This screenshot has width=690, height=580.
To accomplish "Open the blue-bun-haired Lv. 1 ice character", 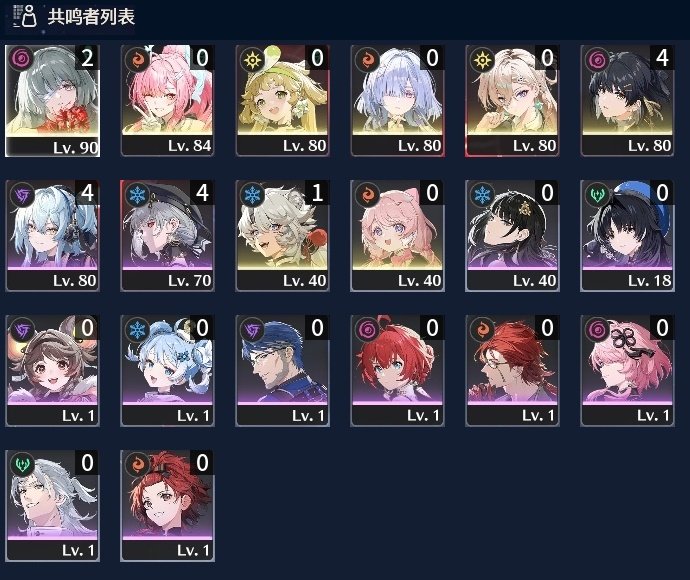I will [167, 371].
